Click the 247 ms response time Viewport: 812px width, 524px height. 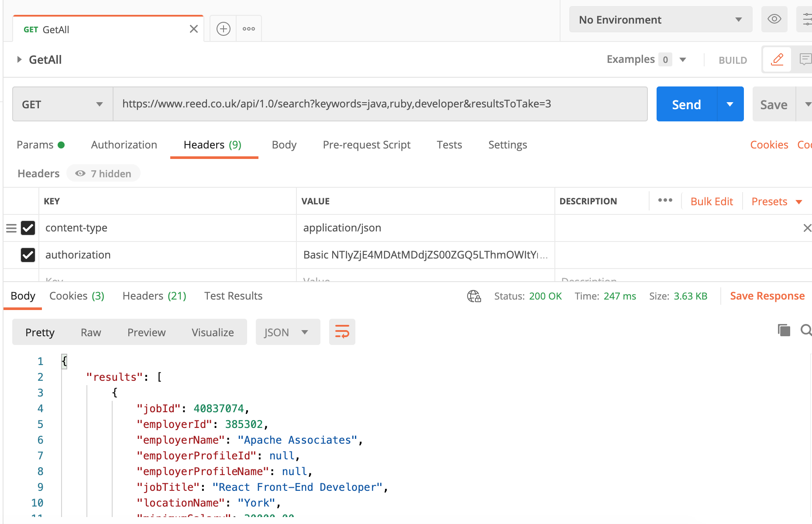click(x=619, y=296)
